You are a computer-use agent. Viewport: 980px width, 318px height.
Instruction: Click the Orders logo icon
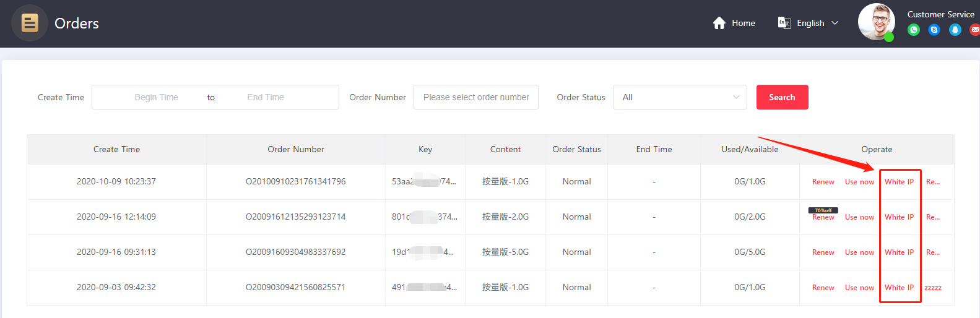click(x=29, y=24)
